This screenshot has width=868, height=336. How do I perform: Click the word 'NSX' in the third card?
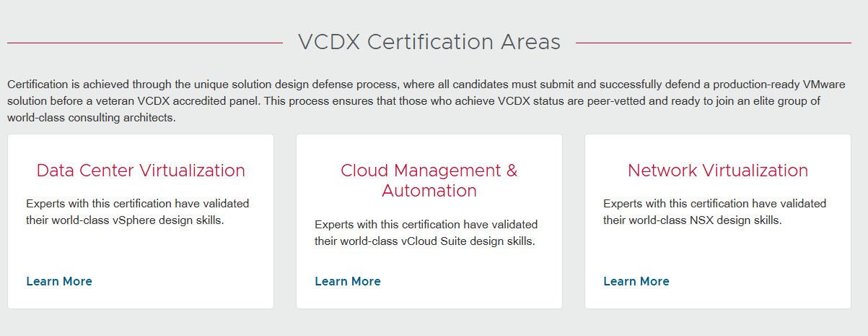tap(713, 220)
